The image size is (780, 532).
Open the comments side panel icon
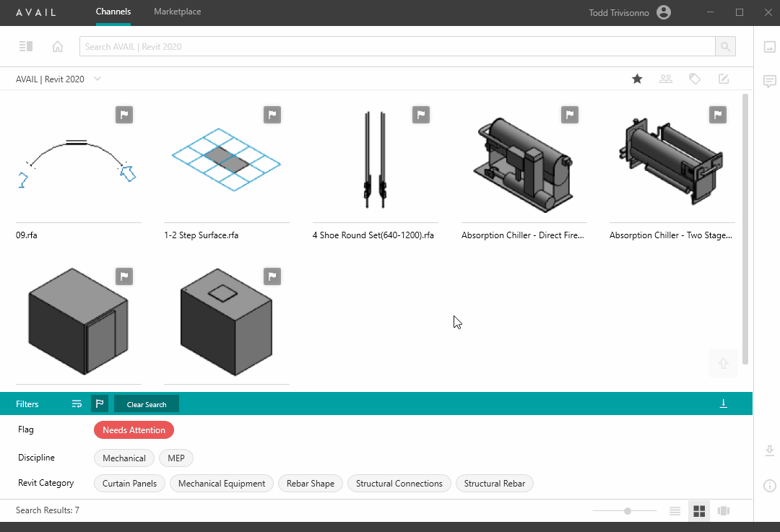tap(770, 81)
